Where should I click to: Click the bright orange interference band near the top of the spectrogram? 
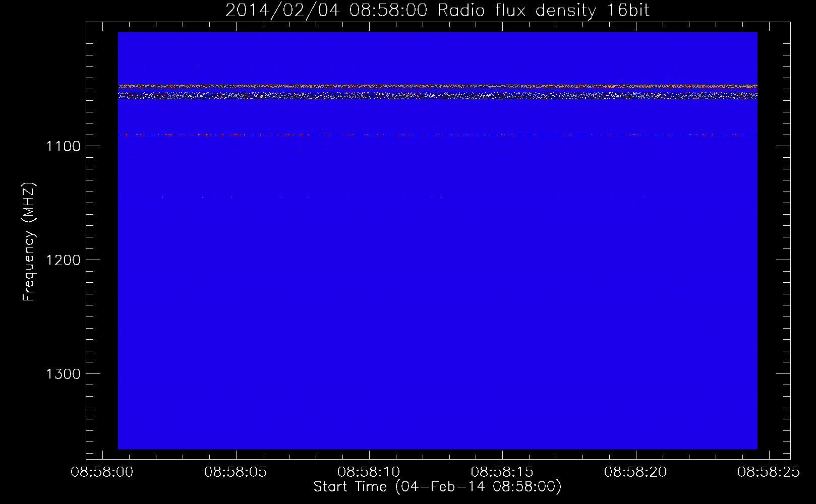[x=437, y=86]
